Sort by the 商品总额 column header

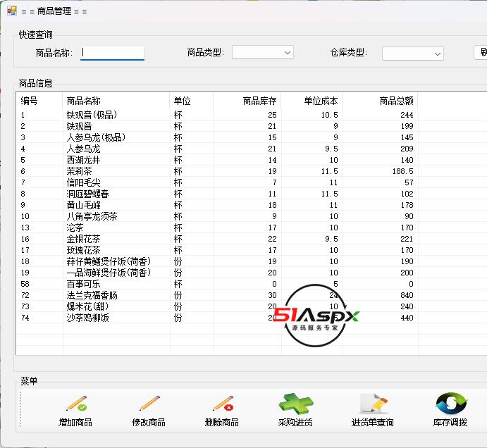coord(380,101)
